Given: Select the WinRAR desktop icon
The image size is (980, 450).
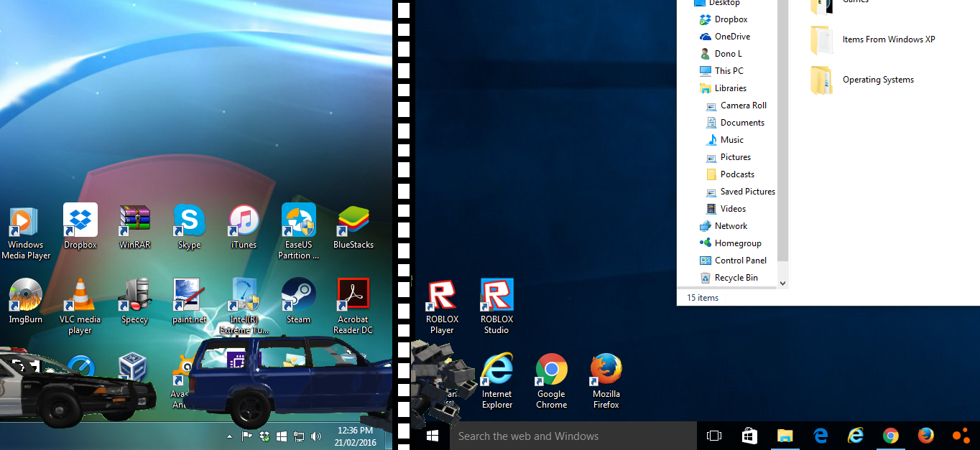Looking at the screenshot, I should point(134,226).
